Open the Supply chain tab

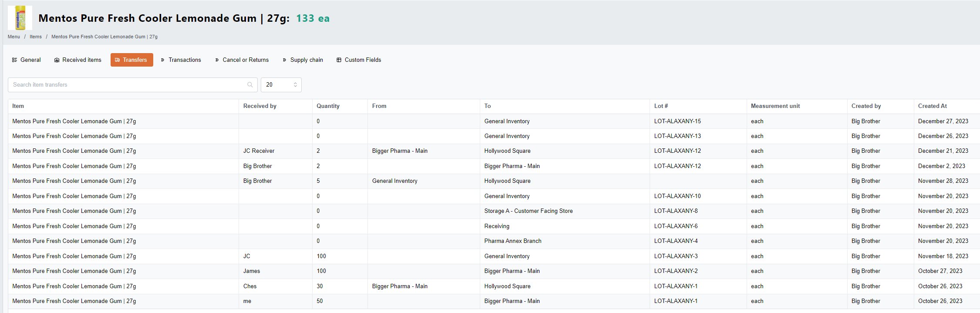click(303, 60)
